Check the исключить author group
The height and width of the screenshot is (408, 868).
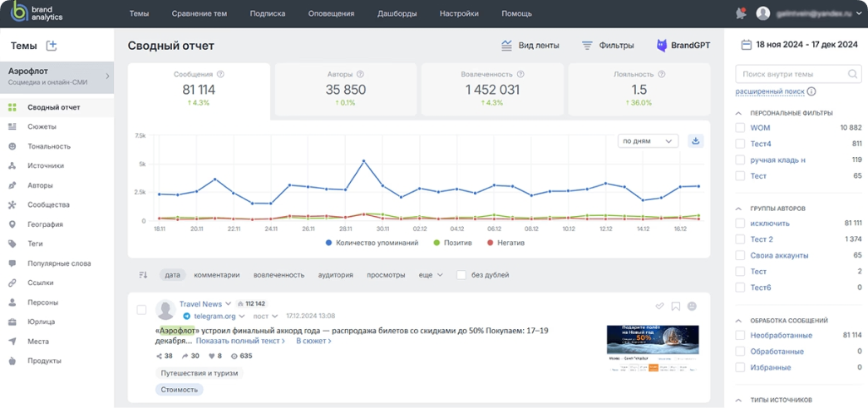pyautogui.click(x=740, y=223)
